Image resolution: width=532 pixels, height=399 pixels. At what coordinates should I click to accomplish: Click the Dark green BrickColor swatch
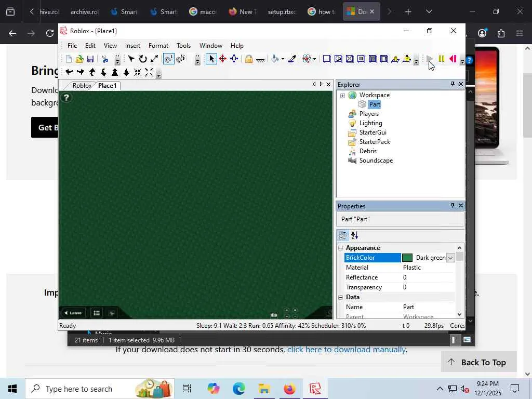pos(407,258)
